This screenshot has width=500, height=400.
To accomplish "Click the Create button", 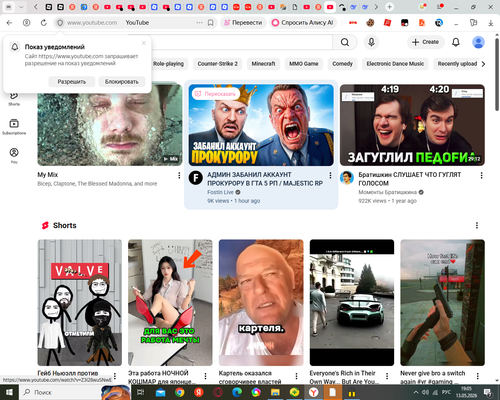I will [x=425, y=42].
